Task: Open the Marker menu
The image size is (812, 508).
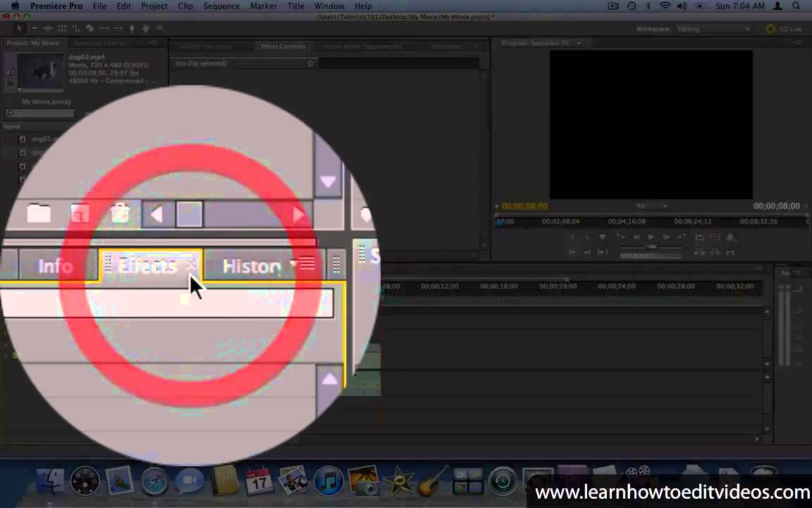Action: point(264,6)
